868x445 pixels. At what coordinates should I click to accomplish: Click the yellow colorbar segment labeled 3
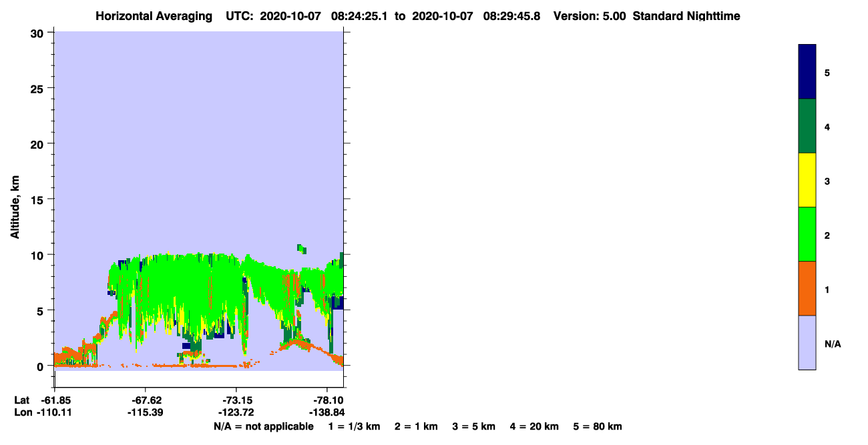pos(807,180)
